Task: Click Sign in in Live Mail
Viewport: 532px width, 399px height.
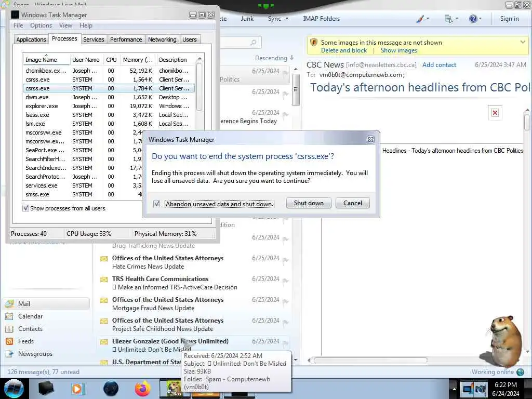Action: (509, 19)
